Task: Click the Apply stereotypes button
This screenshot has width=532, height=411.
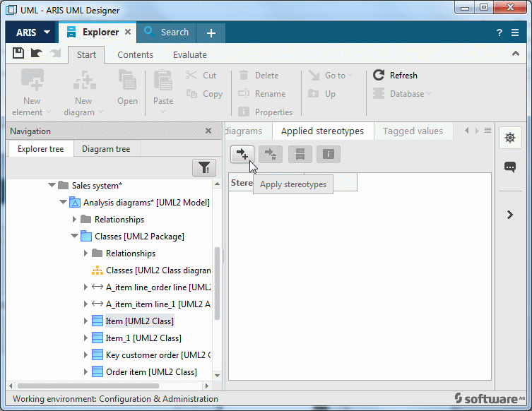Action: tap(242, 154)
